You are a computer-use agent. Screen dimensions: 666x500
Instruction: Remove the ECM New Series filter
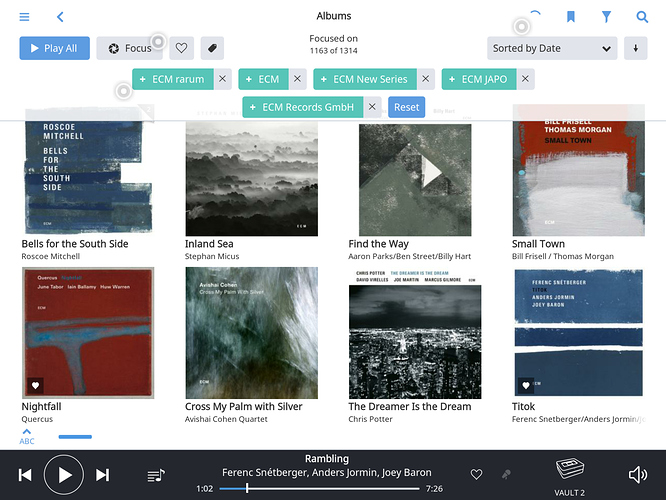click(x=426, y=79)
